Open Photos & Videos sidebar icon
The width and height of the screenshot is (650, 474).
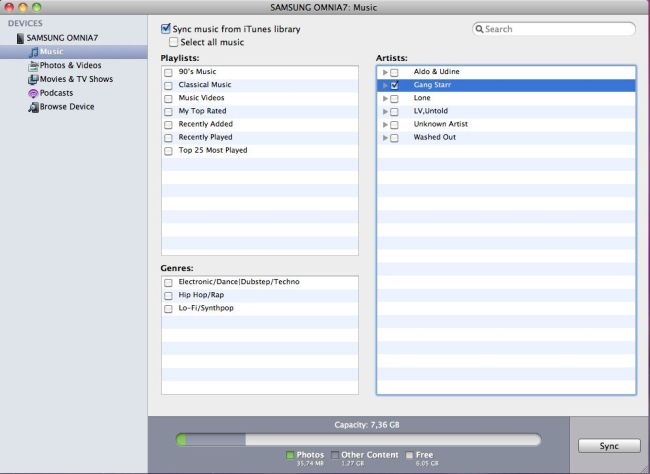(x=33, y=65)
